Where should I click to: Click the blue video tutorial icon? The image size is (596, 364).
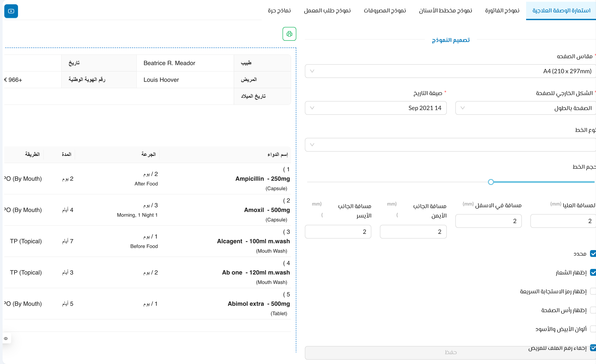(x=11, y=11)
